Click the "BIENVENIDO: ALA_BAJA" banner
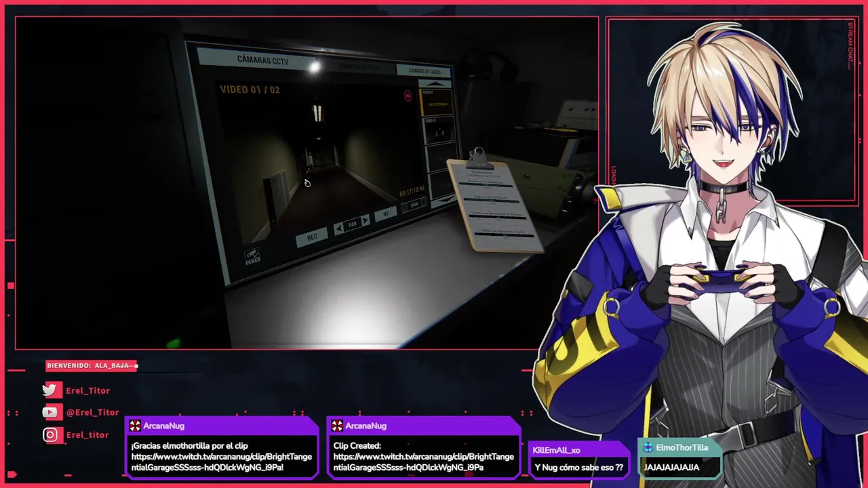This screenshot has width=868, height=488. click(92, 365)
